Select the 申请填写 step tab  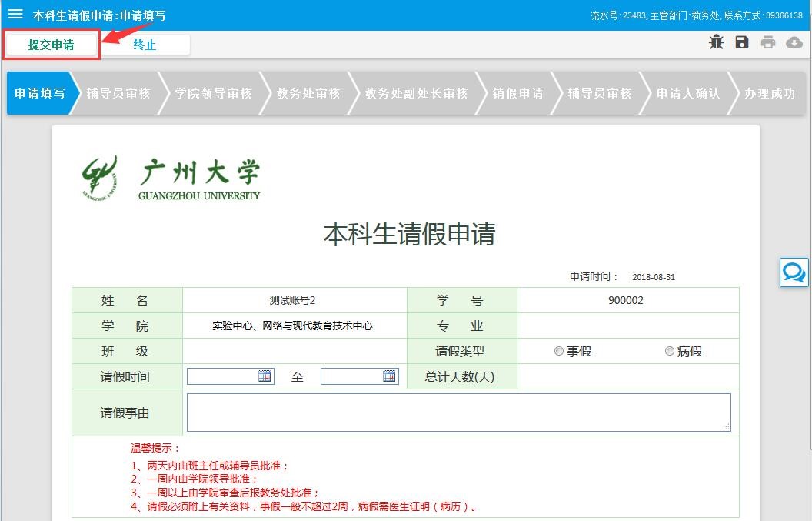[x=38, y=93]
